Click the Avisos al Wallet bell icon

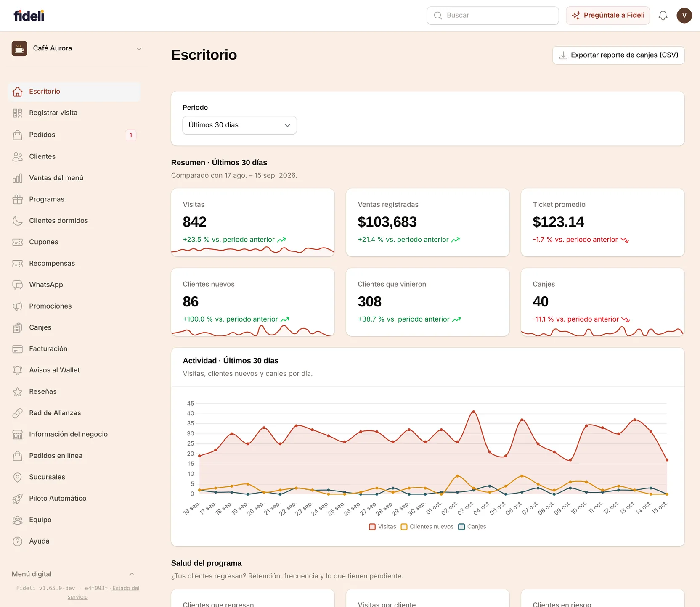pyautogui.click(x=17, y=370)
